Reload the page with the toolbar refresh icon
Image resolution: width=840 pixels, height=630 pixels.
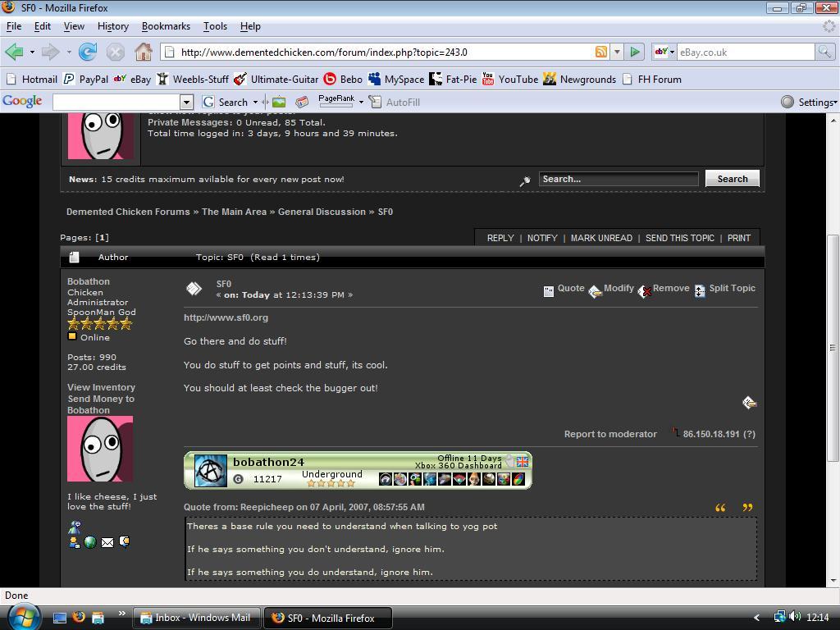pos(88,52)
